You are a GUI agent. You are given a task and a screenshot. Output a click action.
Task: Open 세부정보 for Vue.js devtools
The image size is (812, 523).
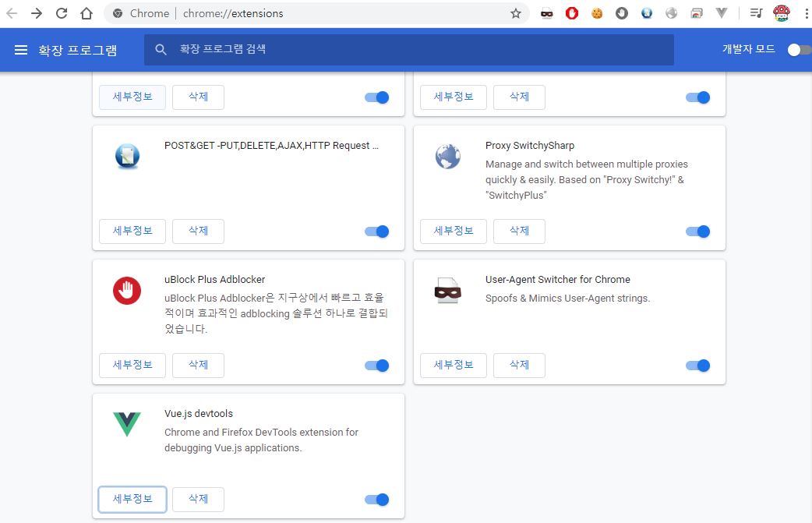click(x=132, y=499)
